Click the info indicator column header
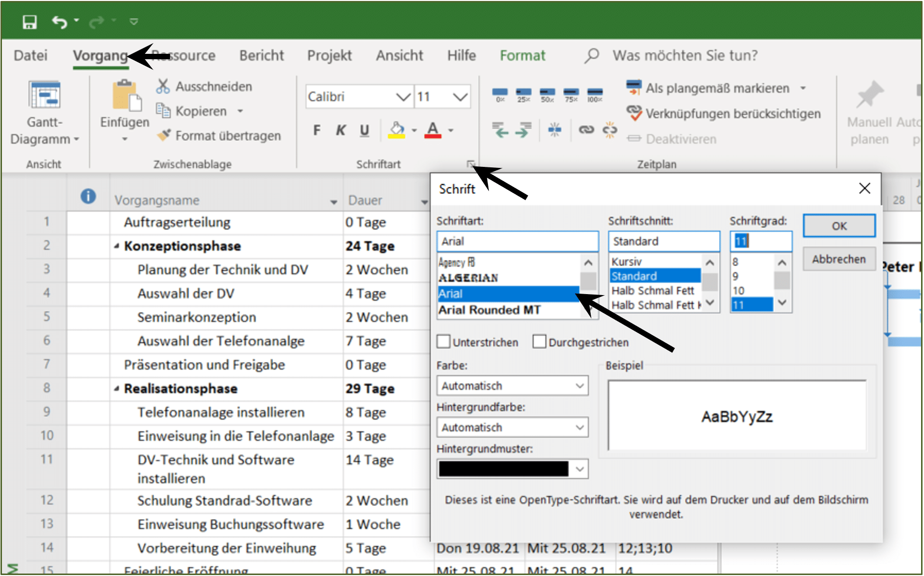Viewport: 924px width, 576px height. [x=88, y=196]
